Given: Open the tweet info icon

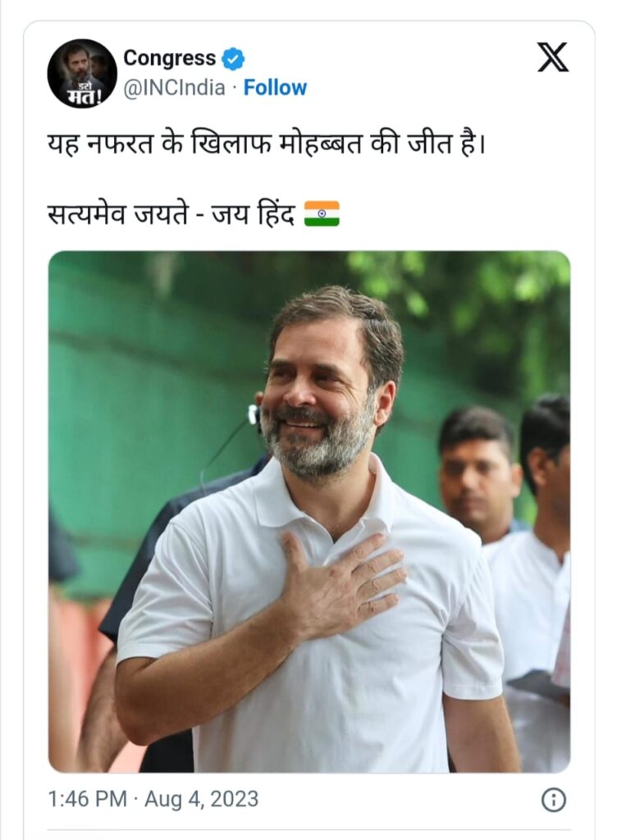Looking at the screenshot, I should point(554,801).
